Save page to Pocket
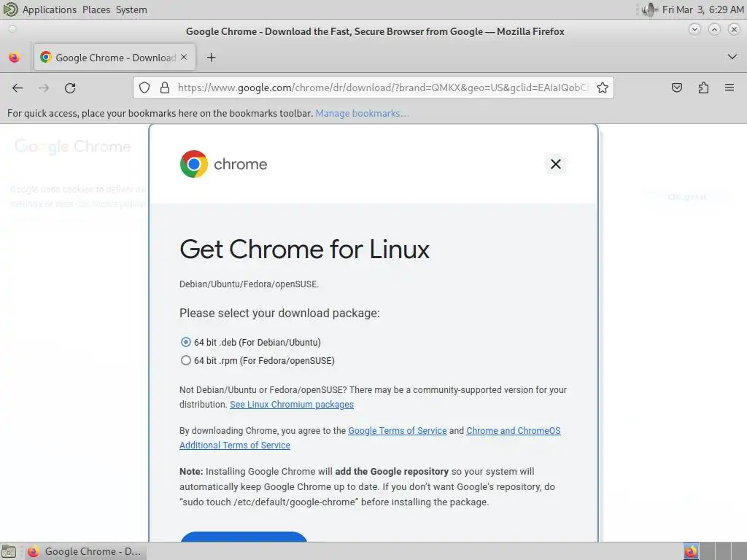This screenshot has width=747, height=560. point(676,87)
